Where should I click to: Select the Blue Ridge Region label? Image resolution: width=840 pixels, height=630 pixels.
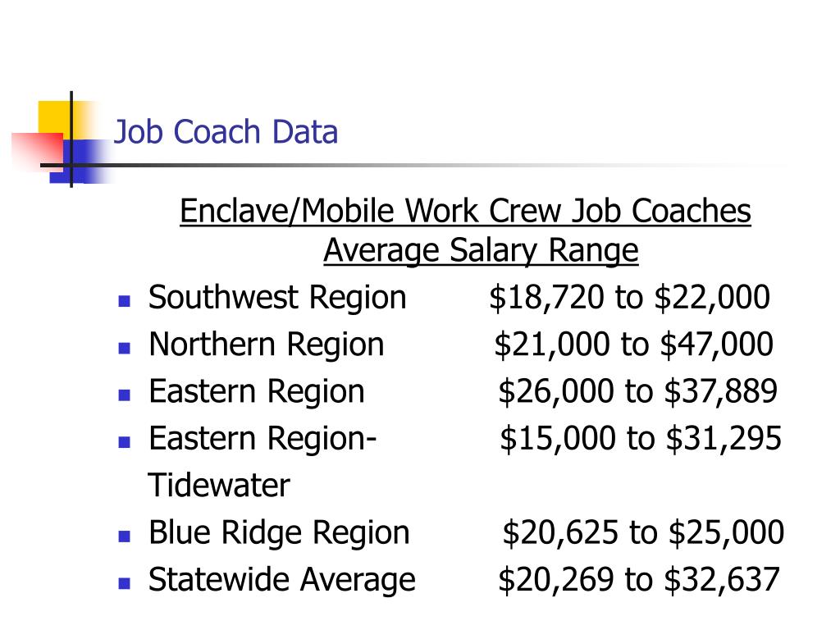pos(279,533)
